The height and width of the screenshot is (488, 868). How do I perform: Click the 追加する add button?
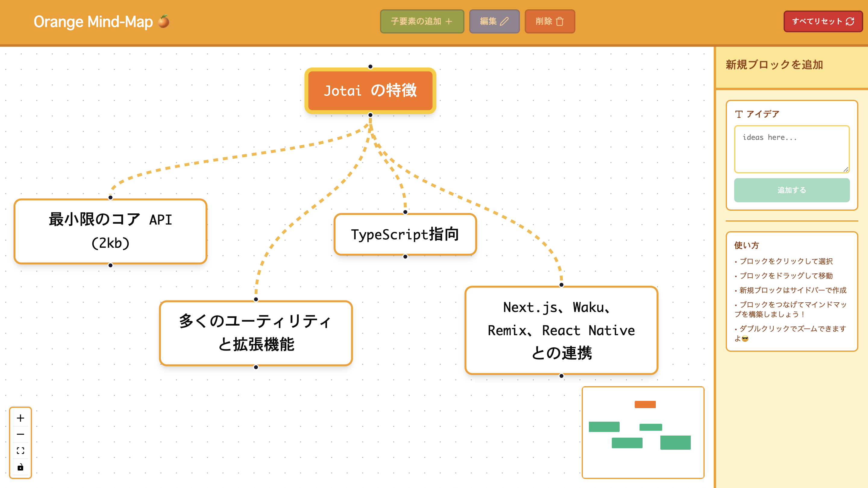pos(791,190)
